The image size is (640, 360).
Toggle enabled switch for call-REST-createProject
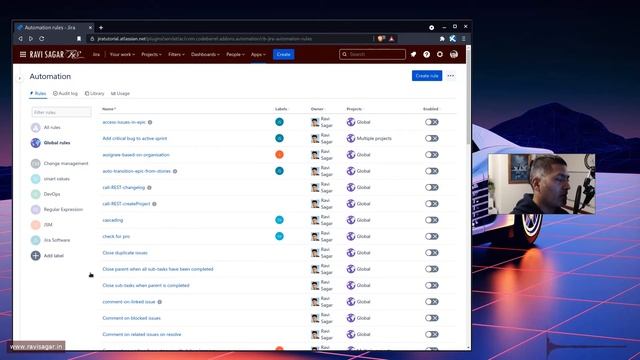[x=431, y=204]
